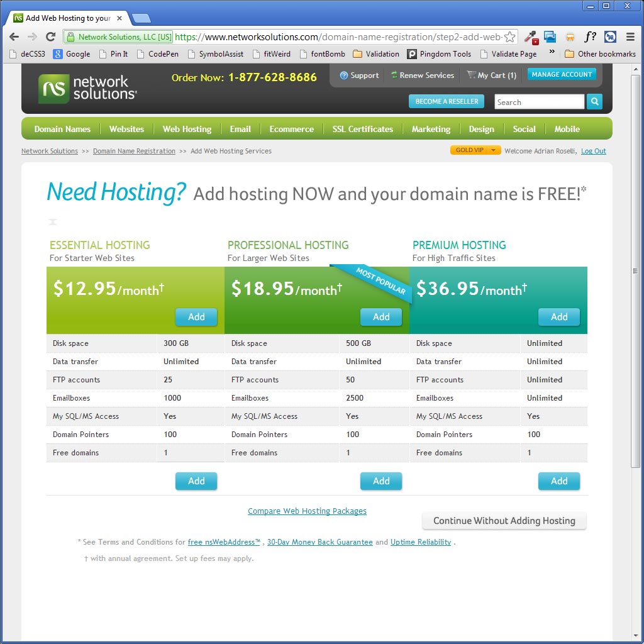
Task: Add Essential Hosting via top Add button
Action: coord(196,317)
